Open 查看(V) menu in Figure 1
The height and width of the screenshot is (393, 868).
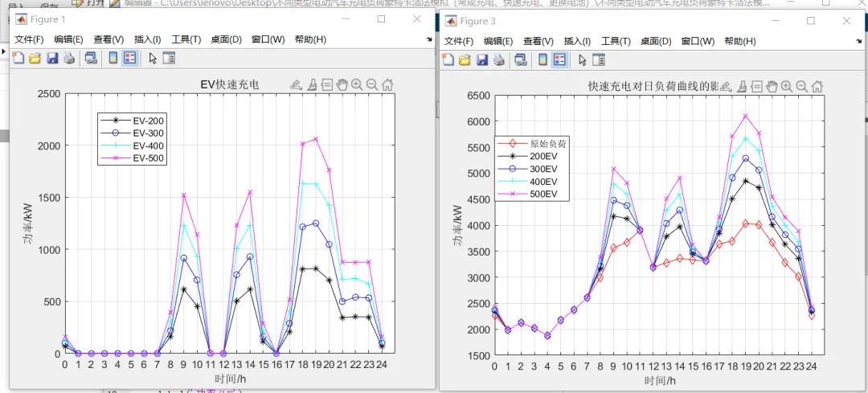[x=108, y=40]
